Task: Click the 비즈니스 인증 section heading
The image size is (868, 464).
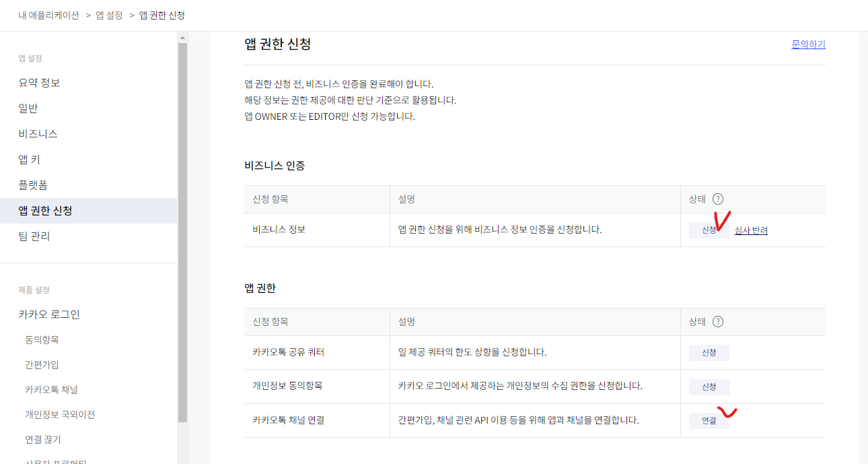Action: (275, 165)
